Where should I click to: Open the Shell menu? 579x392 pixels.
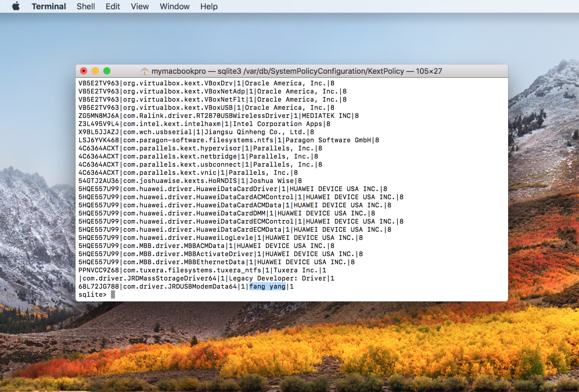[x=86, y=7]
